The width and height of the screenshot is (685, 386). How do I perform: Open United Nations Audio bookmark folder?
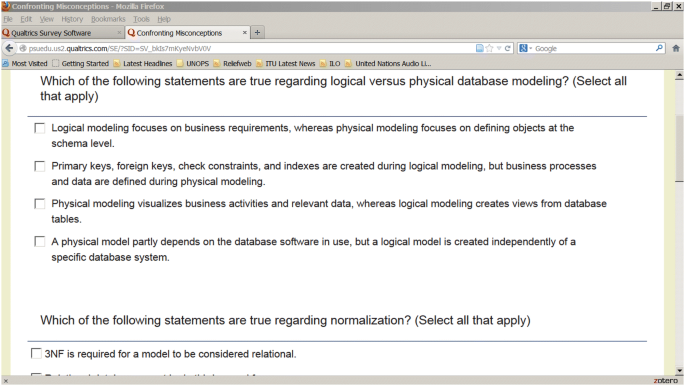pyautogui.click(x=388, y=64)
